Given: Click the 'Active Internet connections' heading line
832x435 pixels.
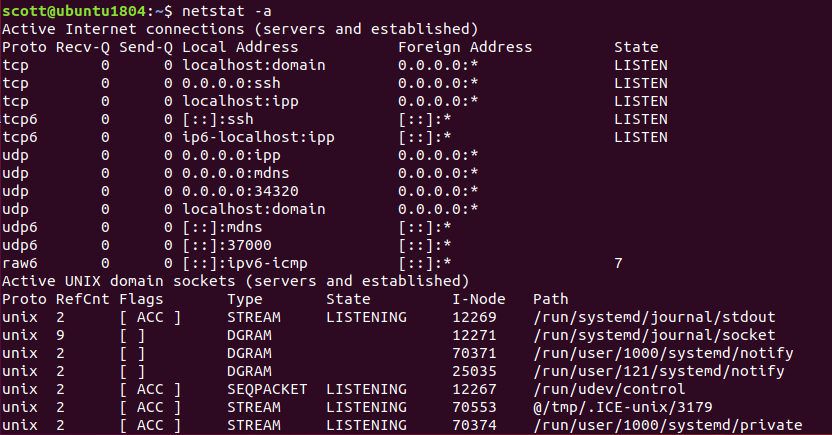Looking at the screenshot, I should [240, 29].
